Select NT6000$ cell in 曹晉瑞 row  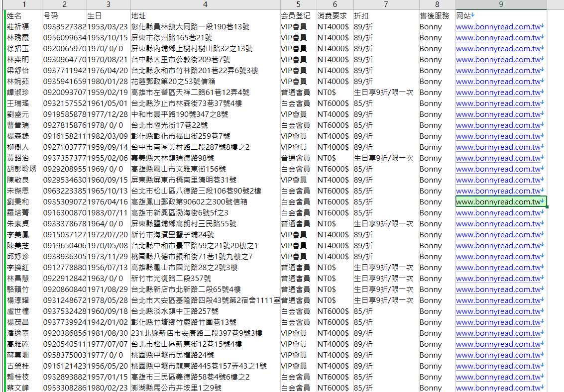click(335, 125)
